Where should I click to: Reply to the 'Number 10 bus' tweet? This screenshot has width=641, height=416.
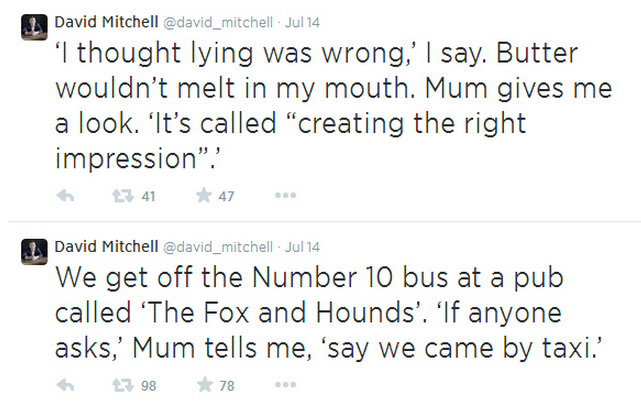pos(65,385)
